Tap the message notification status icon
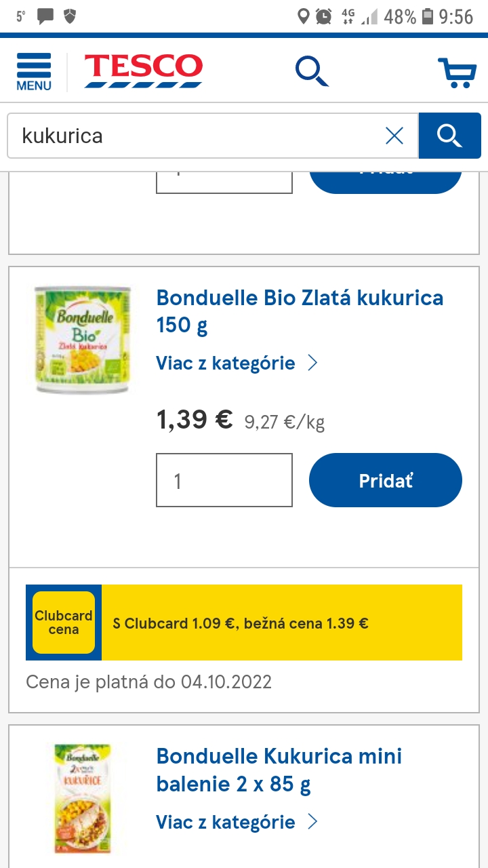Screen dimensions: 488x868 tap(45, 16)
